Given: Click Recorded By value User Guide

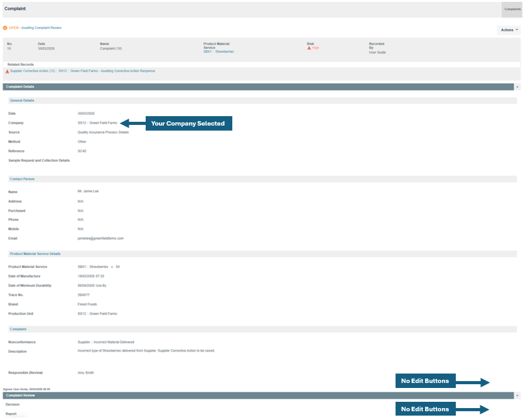Looking at the screenshot, I should (x=377, y=52).
